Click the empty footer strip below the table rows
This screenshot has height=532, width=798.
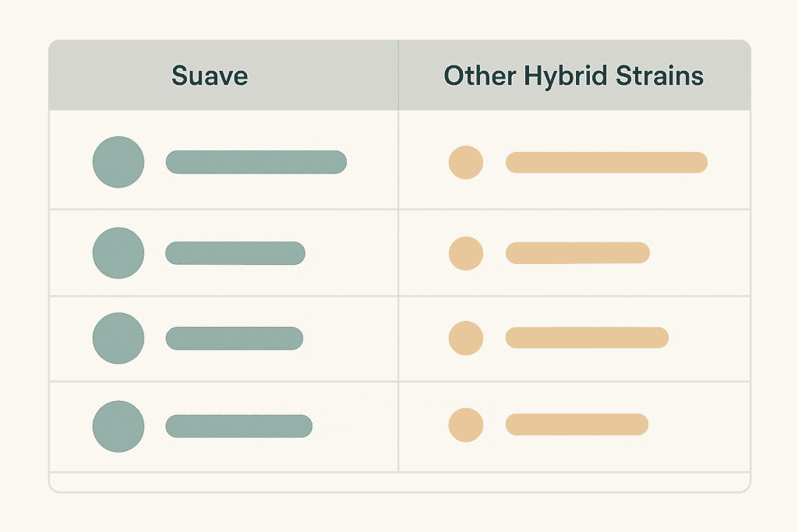click(x=399, y=481)
